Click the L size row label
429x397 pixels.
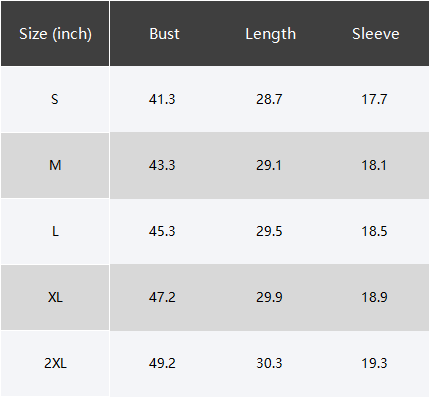pyautogui.click(x=55, y=231)
